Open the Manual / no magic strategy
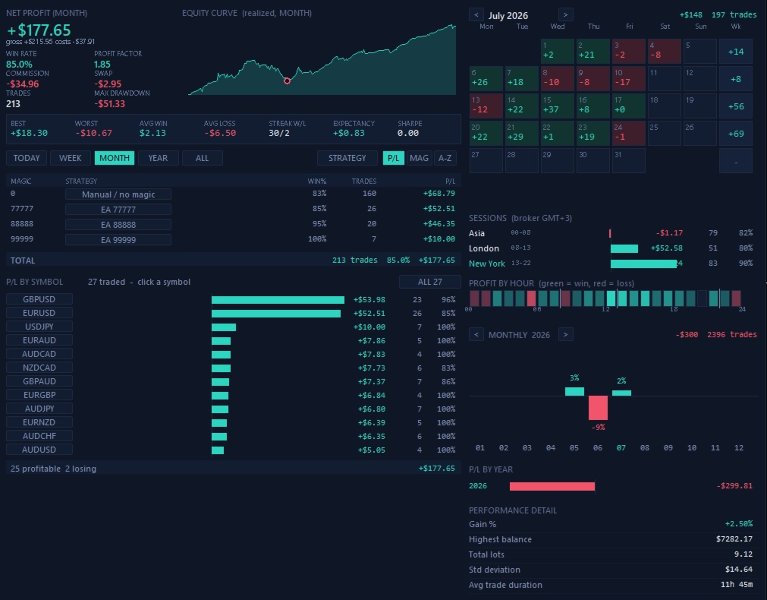The width and height of the screenshot is (767, 600). (118, 194)
